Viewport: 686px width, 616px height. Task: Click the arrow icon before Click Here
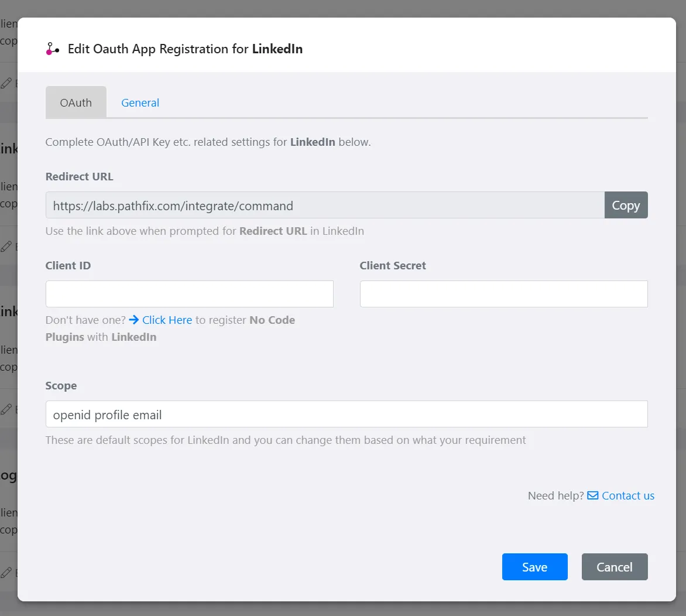click(134, 320)
